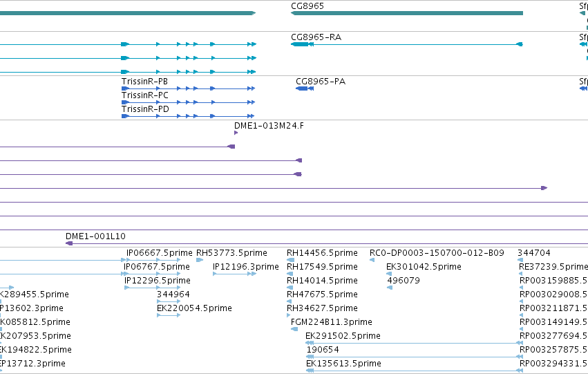Select the IP06667.5prime EST label
This screenshot has width=588, height=374.
pyautogui.click(x=160, y=253)
